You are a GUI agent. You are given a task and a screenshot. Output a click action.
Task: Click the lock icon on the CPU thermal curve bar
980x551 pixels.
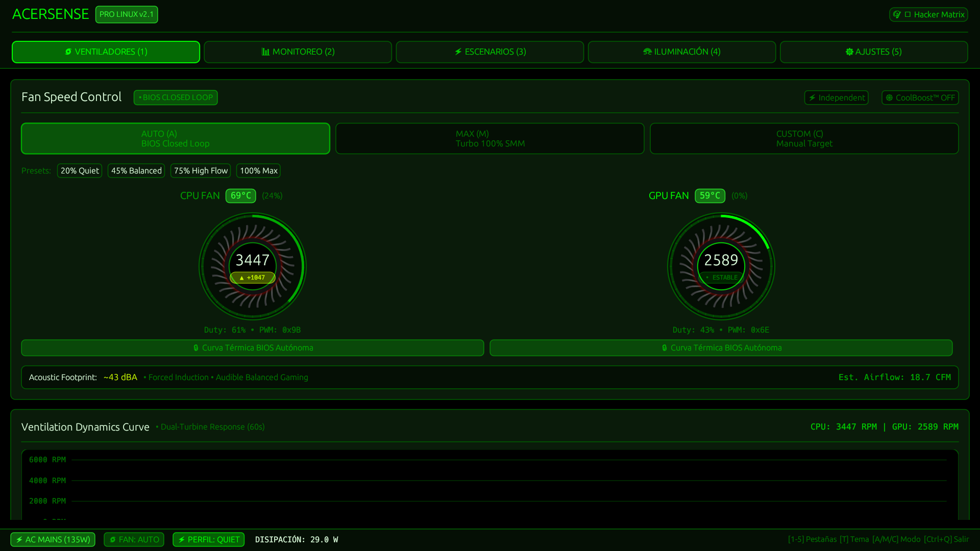pos(195,347)
